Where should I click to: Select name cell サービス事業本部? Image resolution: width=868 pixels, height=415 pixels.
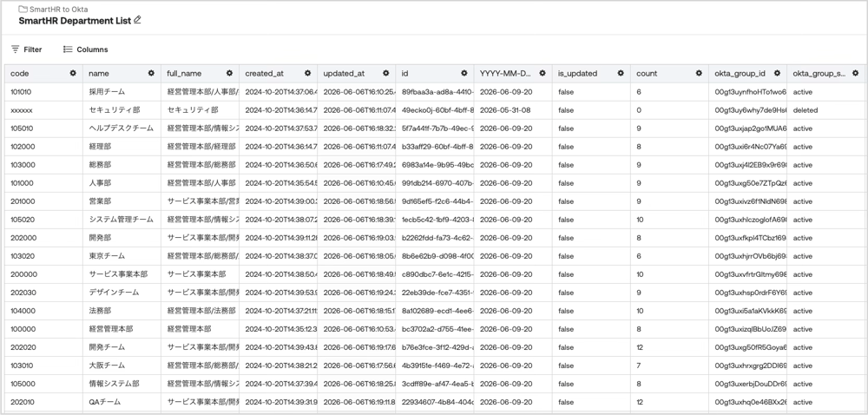coord(122,274)
